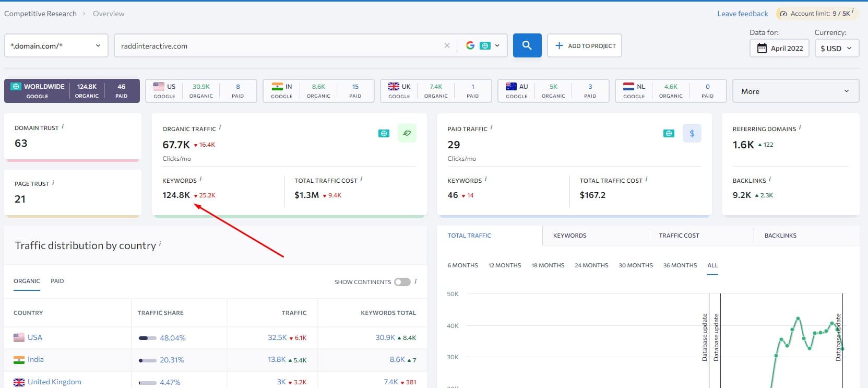Click the blue search magnifier button

pyautogui.click(x=527, y=45)
